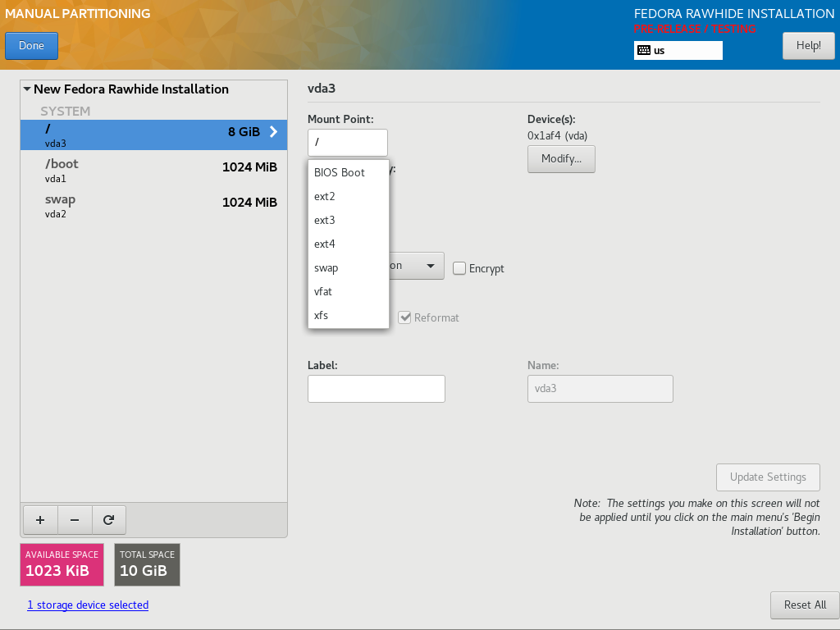Click Update Settings
The width and height of the screenshot is (840, 630).
tap(768, 477)
